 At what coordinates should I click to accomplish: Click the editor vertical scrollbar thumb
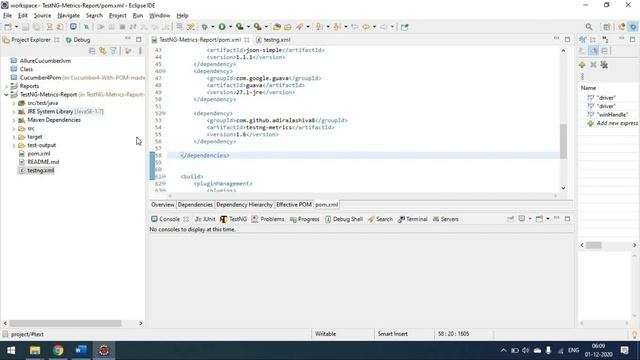click(x=563, y=141)
